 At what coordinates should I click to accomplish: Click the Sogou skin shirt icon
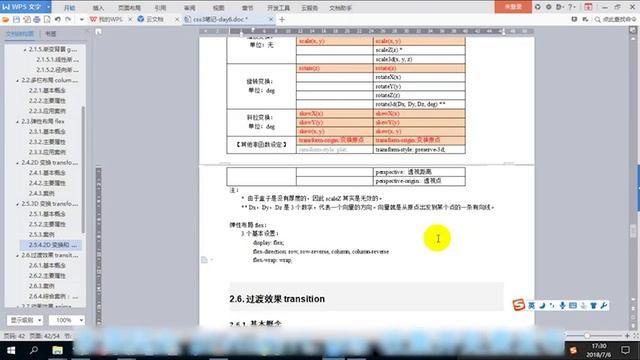tap(593, 305)
